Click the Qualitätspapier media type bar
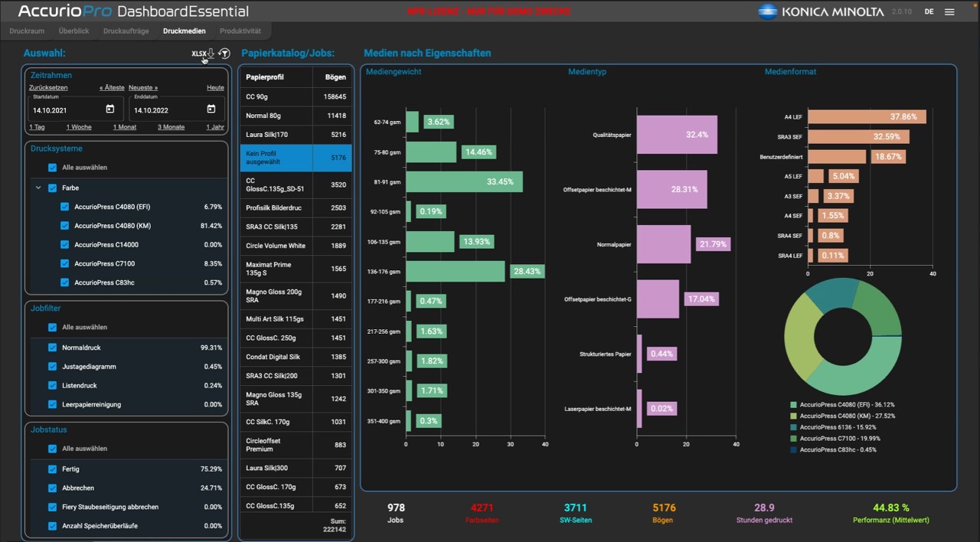 (x=677, y=135)
